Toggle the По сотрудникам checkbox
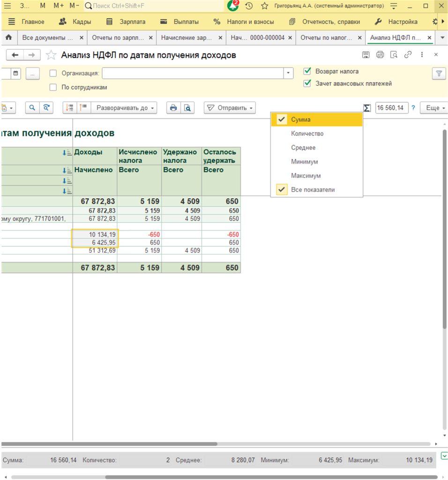448x480 pixels. (53, 87)
